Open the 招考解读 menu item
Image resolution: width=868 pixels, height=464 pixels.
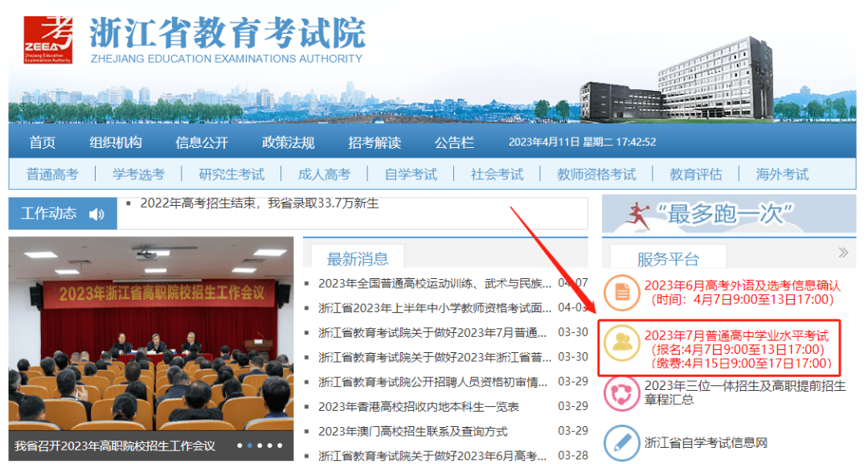pos(375,142)
